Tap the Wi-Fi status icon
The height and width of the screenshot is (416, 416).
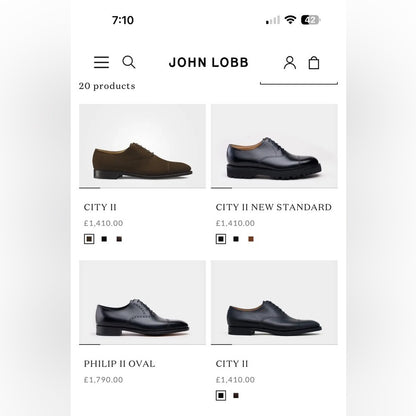(290, 20)
